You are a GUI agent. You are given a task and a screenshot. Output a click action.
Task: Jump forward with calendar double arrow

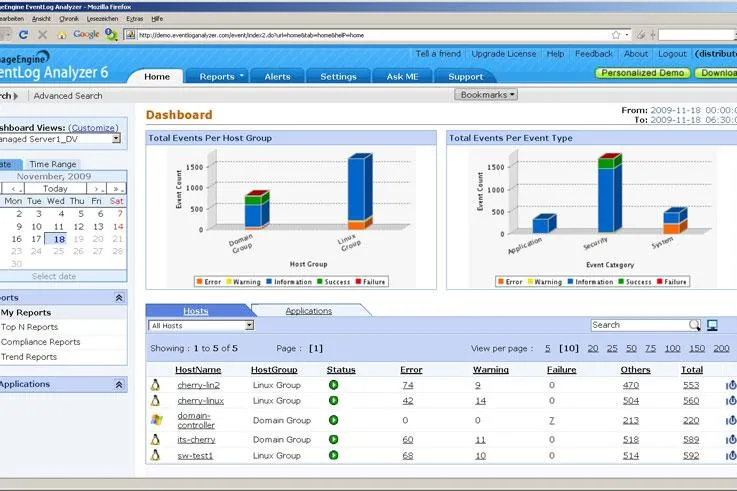tap(116, 188)
